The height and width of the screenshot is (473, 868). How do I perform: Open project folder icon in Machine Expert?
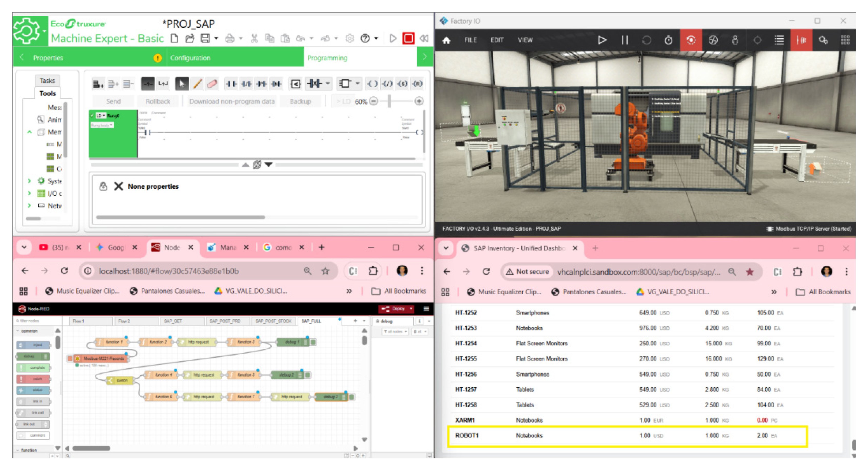point(190,38)
